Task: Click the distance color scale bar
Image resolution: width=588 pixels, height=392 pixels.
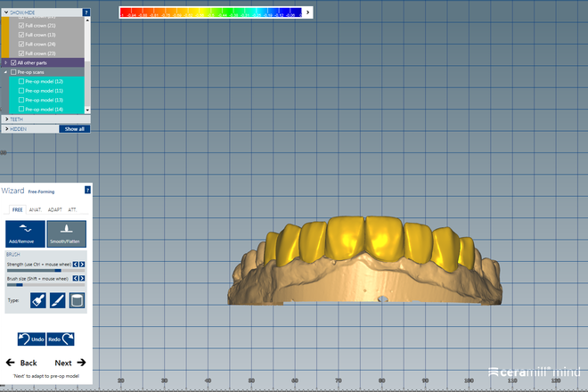Action: (x=211, y=12)
